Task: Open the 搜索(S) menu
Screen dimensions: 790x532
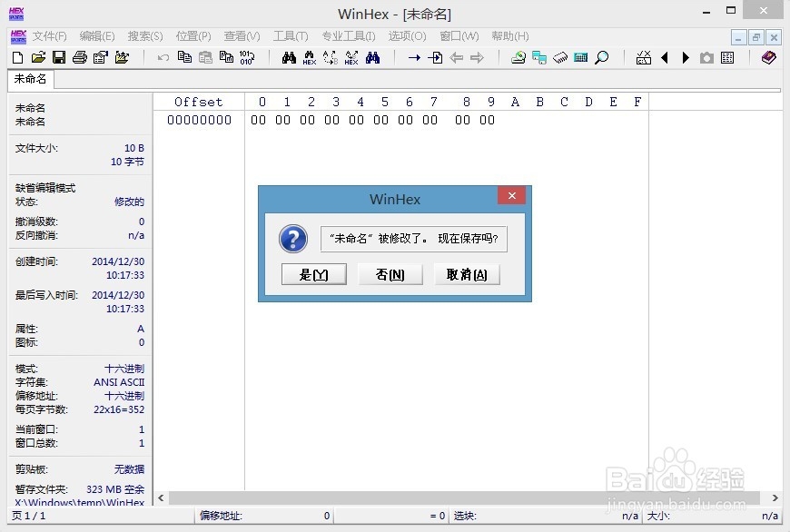Action: 145,36
